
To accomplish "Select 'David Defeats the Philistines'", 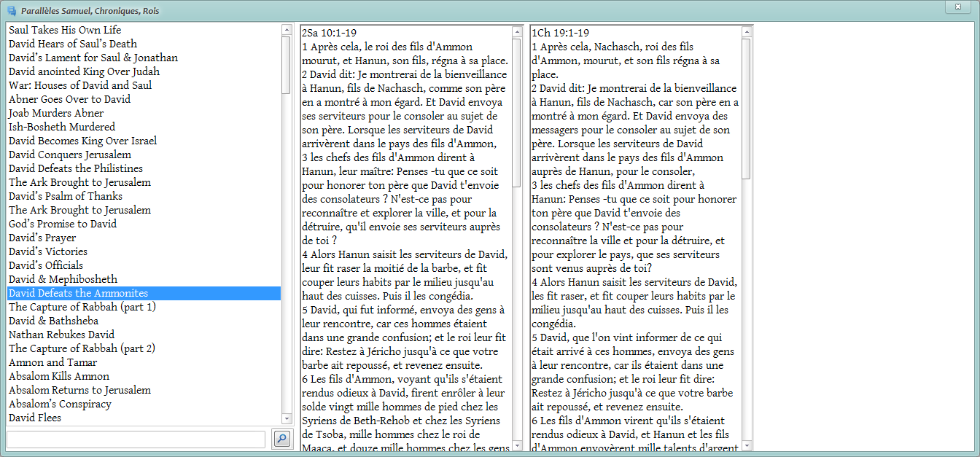I will click(144, 168).
